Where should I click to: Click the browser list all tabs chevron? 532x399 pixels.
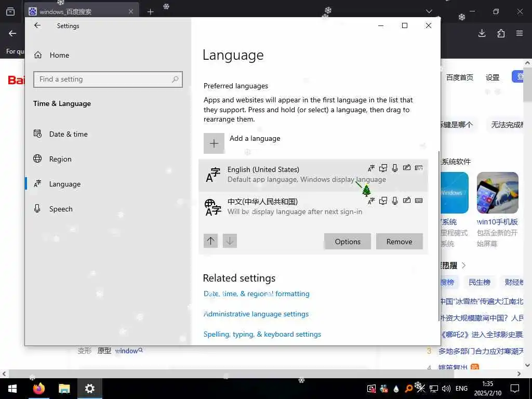tap(429, 11)
